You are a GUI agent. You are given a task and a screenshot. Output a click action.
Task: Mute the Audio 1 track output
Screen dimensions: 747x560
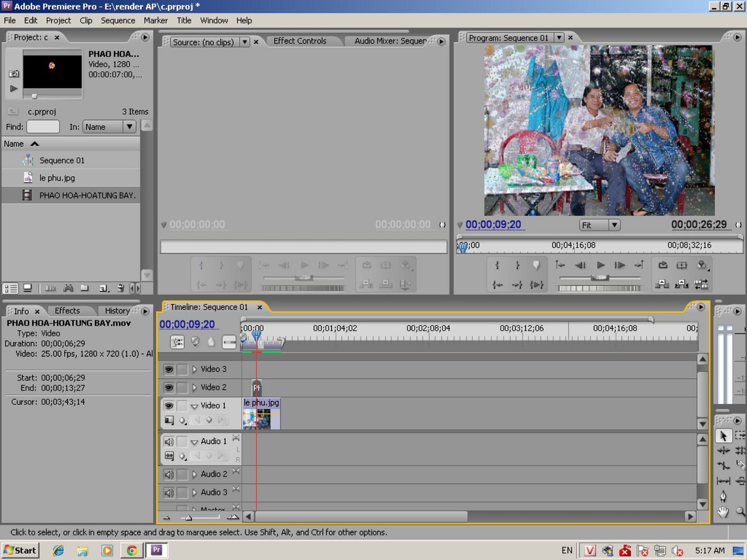169,442
